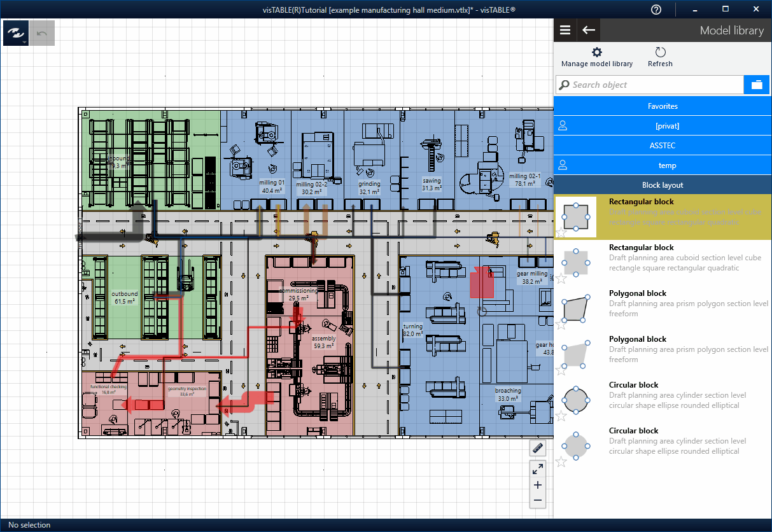This screenshot has height=532, width=772.
Task: Toggle favorite star on outlined Circular block
Action: point(561,416)
